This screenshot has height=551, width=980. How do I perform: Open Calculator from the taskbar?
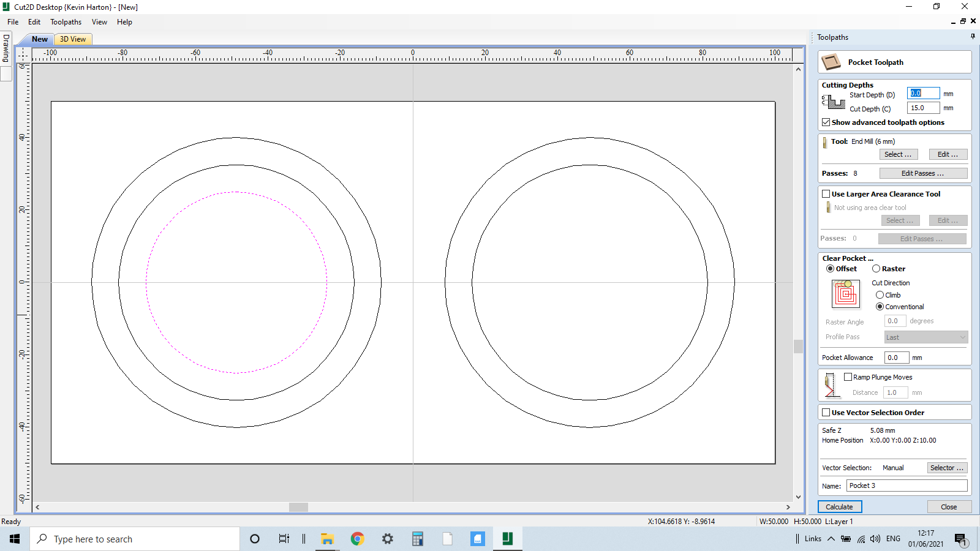pos(417,539)
